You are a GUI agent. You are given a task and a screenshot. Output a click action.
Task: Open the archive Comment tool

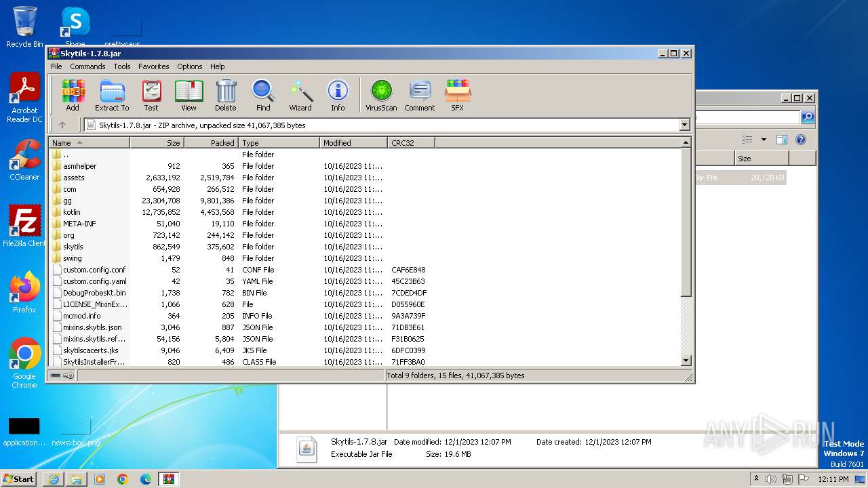click(420, 95)
